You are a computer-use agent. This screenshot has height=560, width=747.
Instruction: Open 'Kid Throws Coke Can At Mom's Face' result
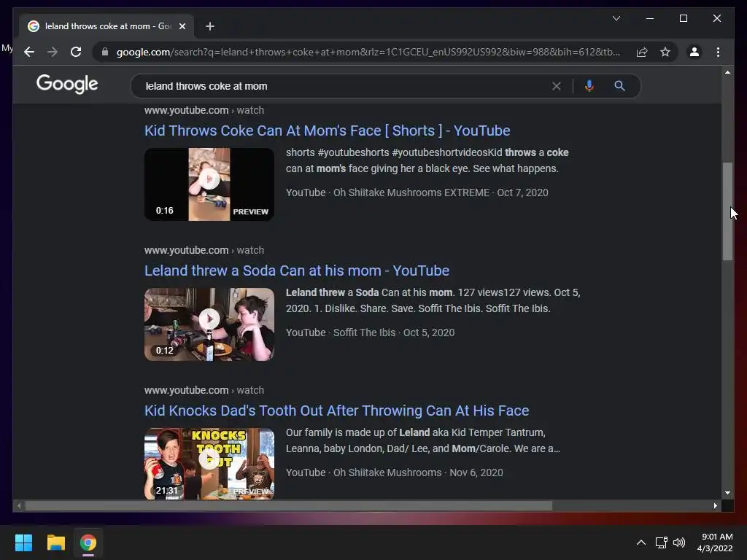[328, 131]
